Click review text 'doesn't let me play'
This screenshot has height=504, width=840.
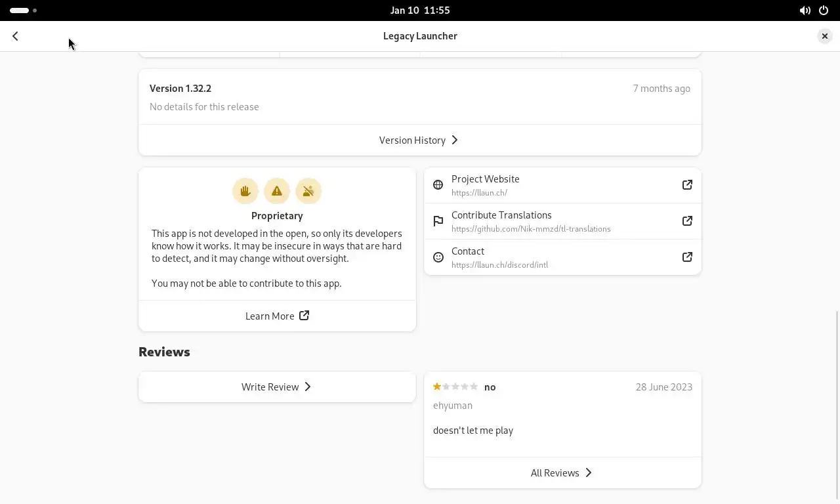tap(473, 430)
